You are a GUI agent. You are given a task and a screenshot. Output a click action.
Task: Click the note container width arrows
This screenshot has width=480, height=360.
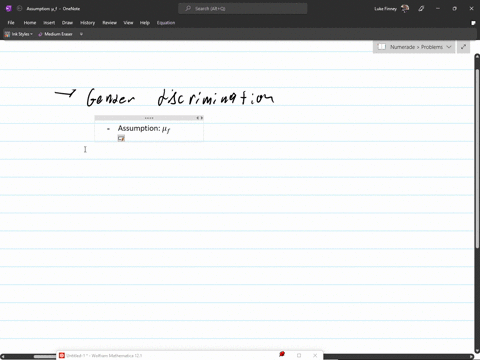[200, 118]
